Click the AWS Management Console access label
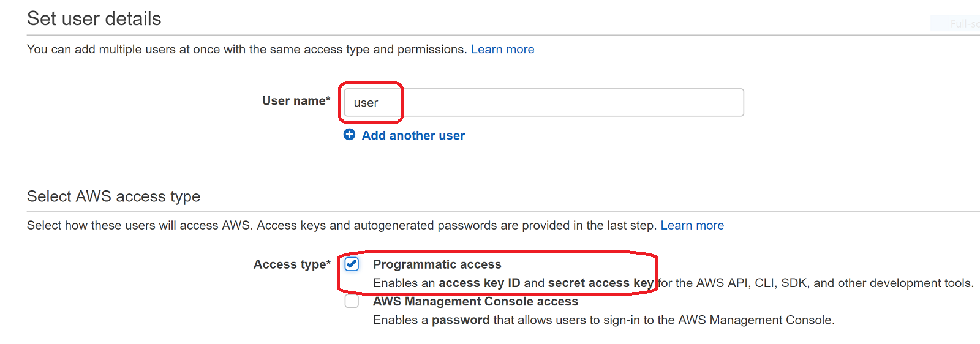 (x=475, y=301)
